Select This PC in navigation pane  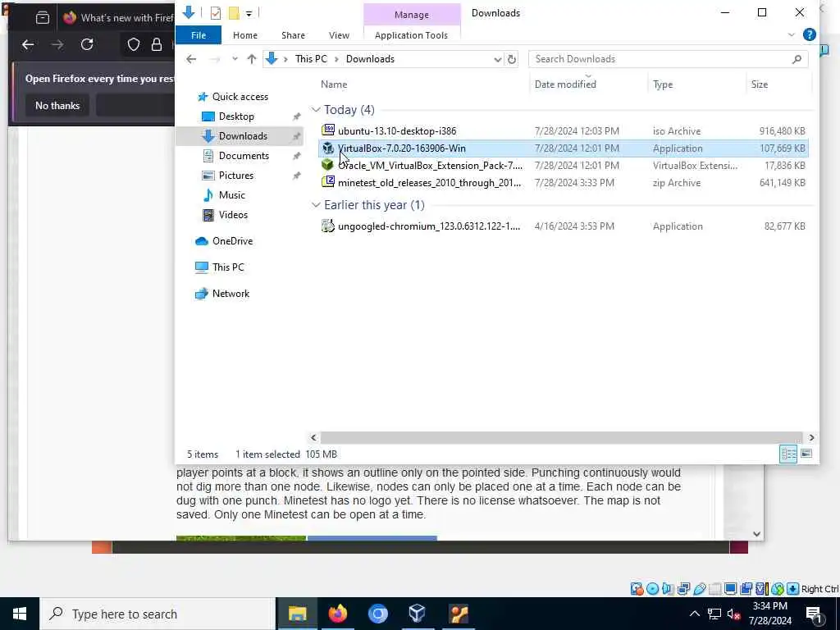click(228, 267)
